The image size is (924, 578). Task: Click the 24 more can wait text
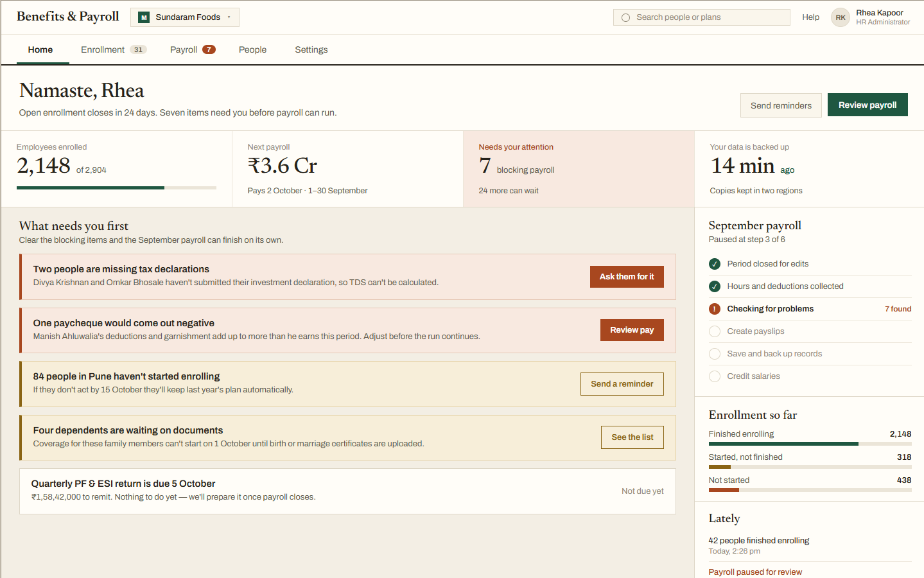(509, 191)
